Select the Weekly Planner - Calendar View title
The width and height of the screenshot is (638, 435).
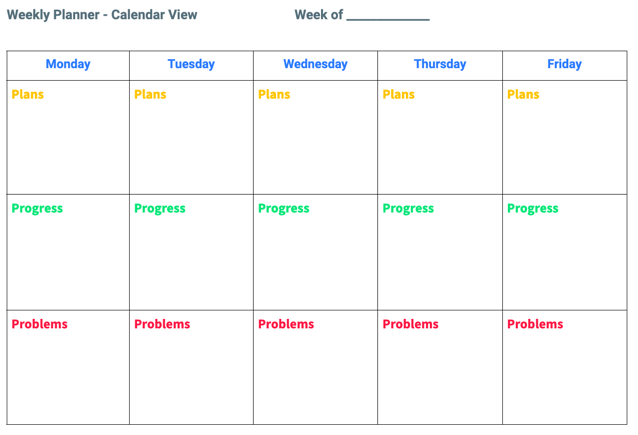coord(102,15)
